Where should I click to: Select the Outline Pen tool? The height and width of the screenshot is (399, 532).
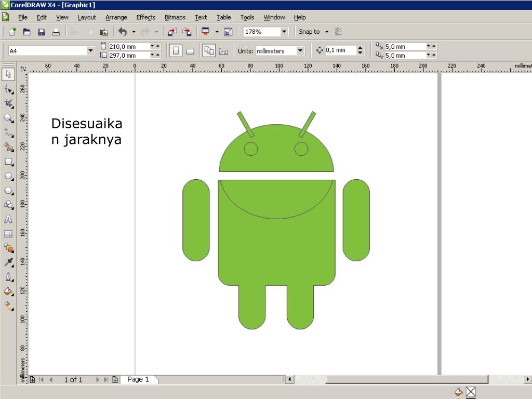click(8, 277)
